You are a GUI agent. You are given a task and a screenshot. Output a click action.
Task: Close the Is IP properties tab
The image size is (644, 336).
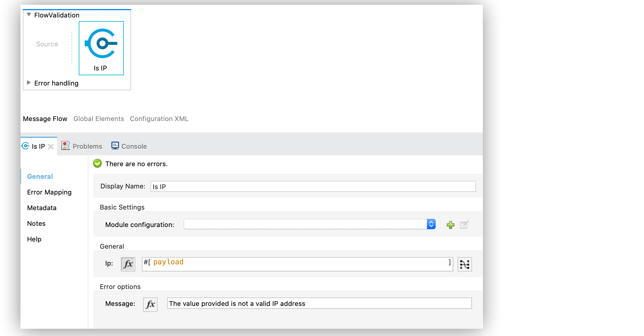[51, 147]
